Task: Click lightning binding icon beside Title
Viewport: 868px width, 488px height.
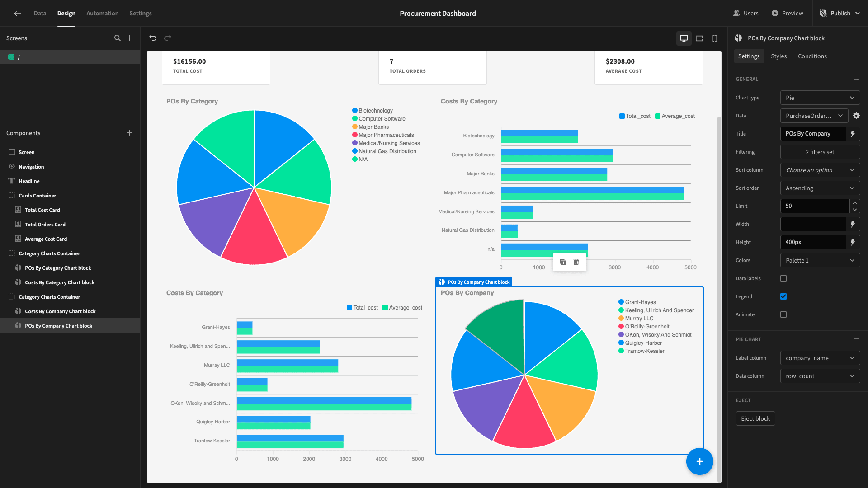Action: (853, 134)
